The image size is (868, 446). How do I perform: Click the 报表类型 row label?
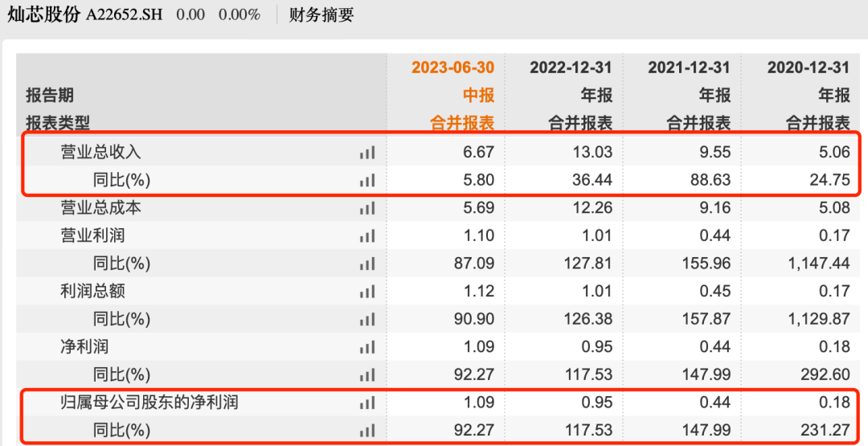point(58,123)
